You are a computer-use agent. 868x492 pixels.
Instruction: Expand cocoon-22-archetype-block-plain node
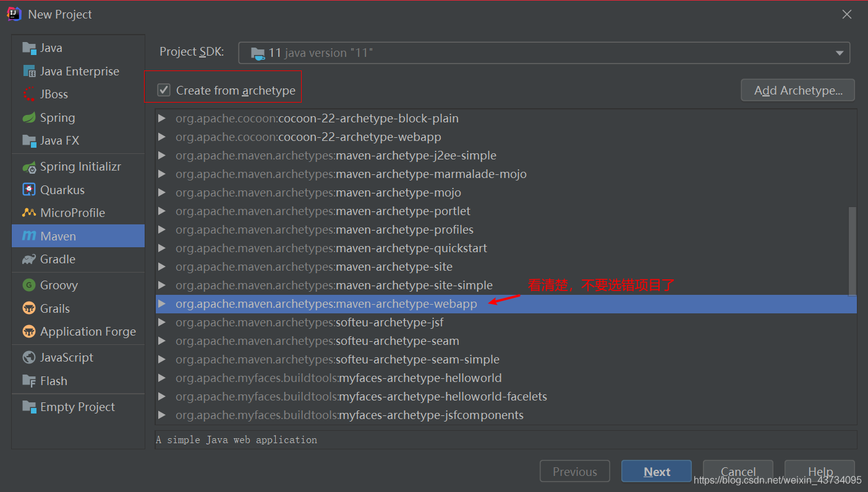coord(162,118)
